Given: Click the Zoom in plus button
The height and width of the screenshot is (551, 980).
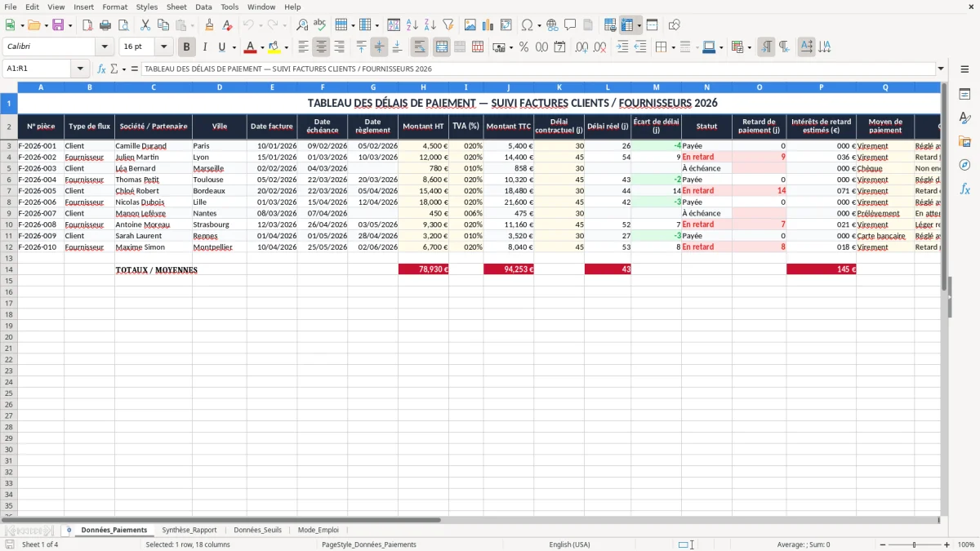Looking at the screenshot, I should coord(947,544).
